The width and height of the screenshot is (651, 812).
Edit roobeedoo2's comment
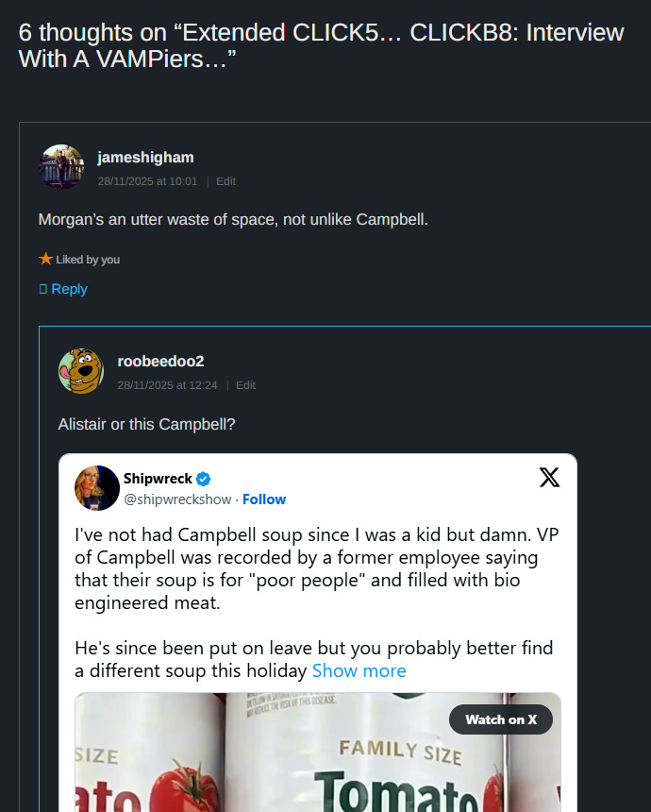pyautogui.click(x=245, y=385)
